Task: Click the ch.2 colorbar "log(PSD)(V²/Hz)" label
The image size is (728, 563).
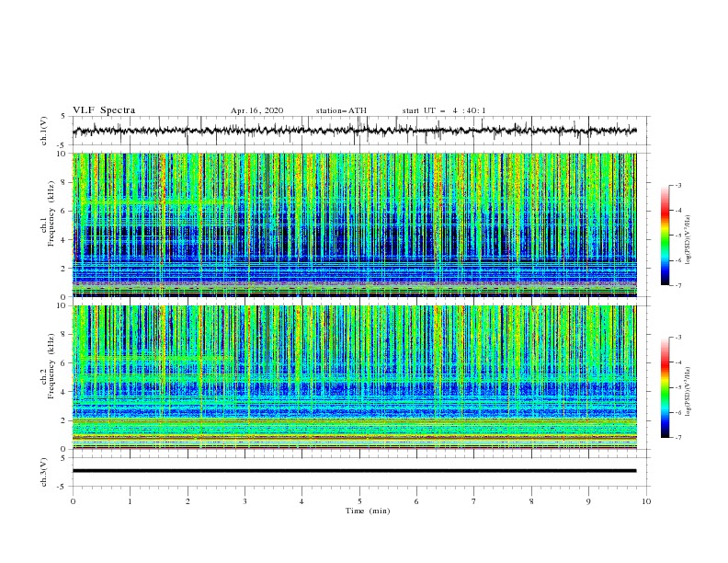Action: 688,392
